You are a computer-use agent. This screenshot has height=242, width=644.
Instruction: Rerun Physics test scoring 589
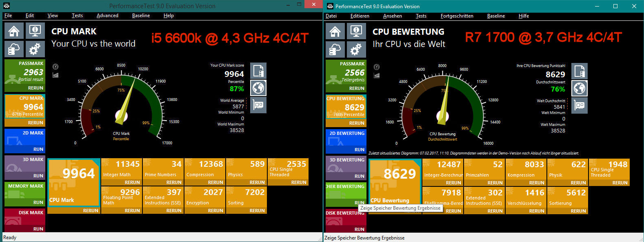(257, 182)
